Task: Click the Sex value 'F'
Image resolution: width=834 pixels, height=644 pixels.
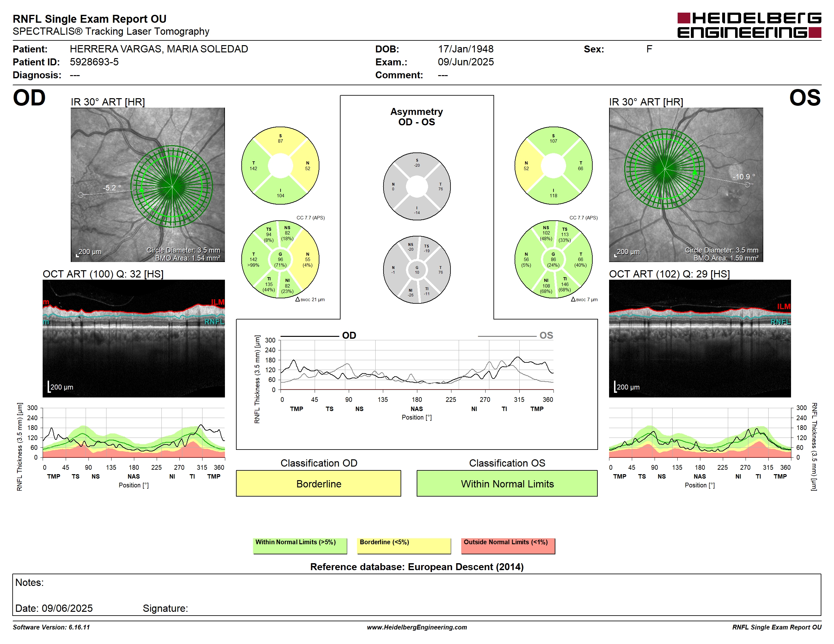Action: click(649, 49)
